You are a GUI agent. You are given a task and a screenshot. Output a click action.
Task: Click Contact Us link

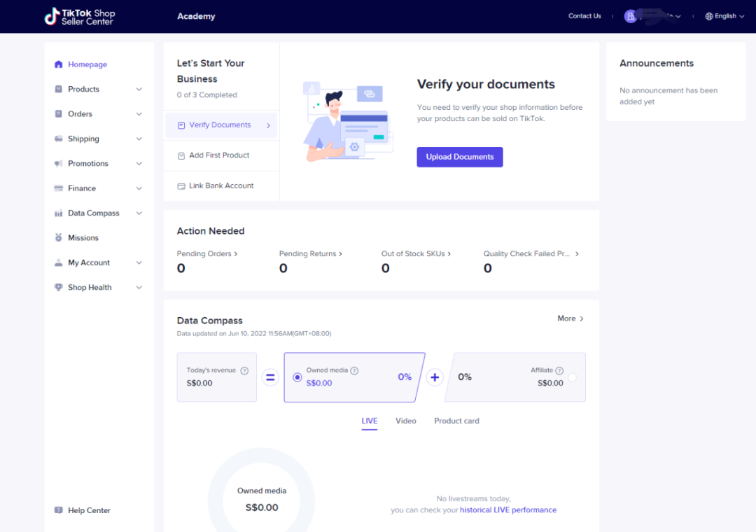click(x=584, y=16)
